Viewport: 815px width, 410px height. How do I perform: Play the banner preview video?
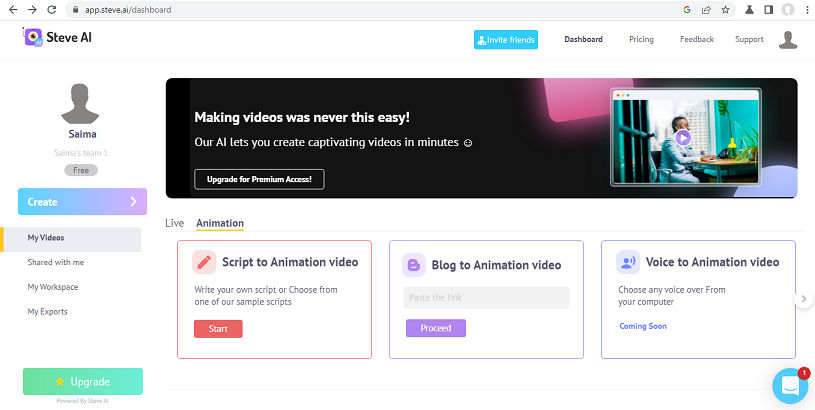[683, 138]
